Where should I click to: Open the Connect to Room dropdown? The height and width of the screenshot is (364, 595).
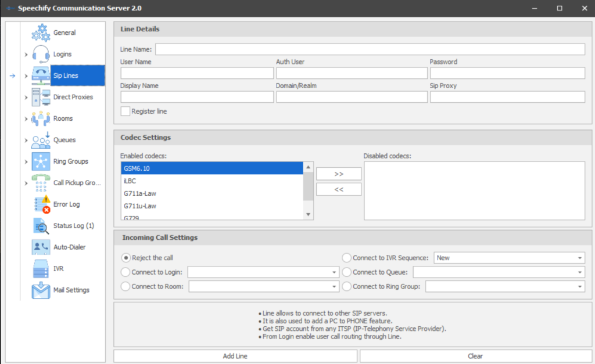coord(334,286)
